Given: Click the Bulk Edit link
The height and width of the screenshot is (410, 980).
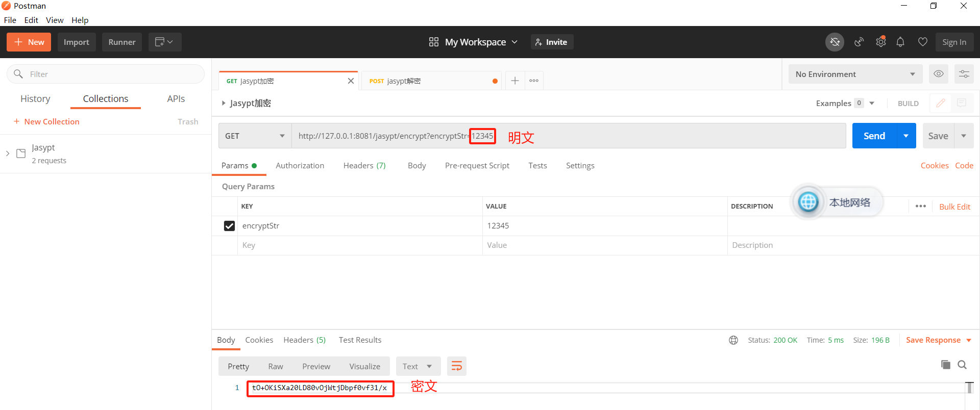Looking at the screenshot, I should coord(954,207).
